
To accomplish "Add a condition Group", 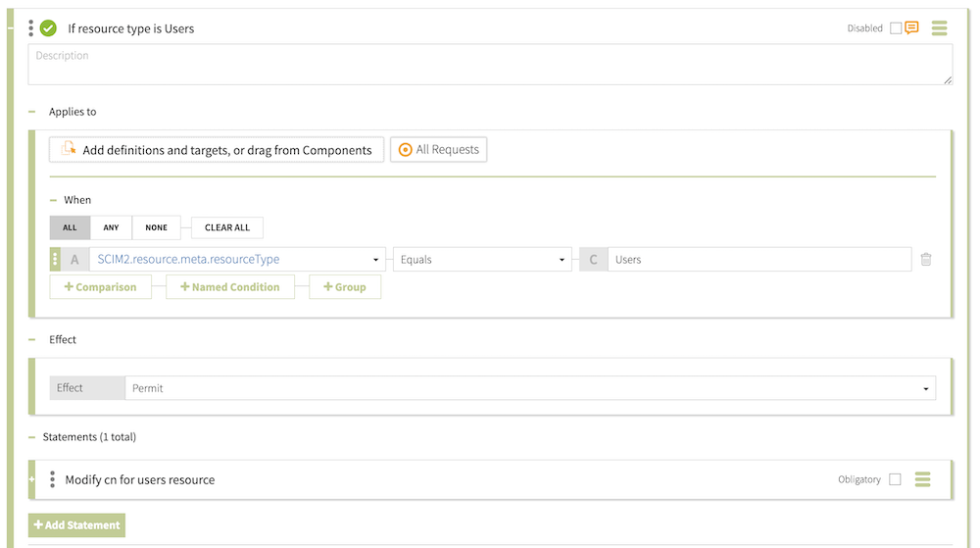I will pyautogui.click(x=344, y=287).
